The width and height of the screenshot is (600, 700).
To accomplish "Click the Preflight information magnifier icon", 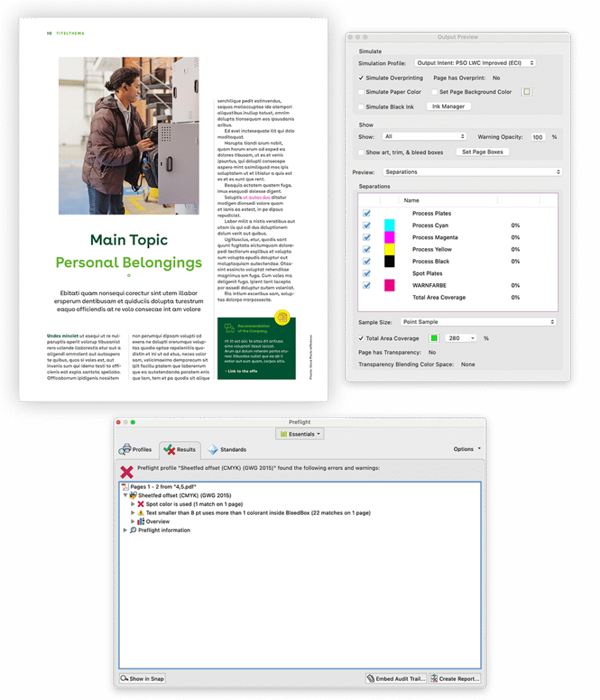I will pyautogui.click(x=133, y=530).
